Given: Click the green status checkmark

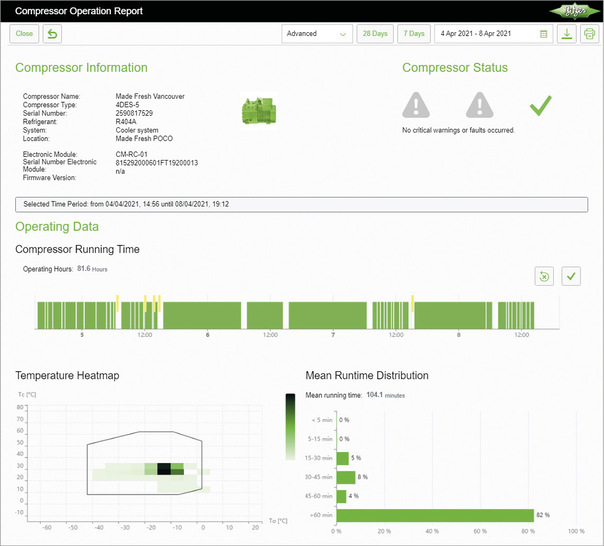Looking at the screenshot, I should point(540,104).
